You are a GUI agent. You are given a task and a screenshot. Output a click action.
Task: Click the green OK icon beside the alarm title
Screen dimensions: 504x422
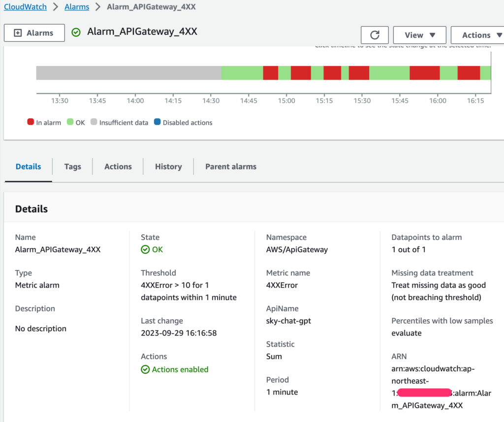point(76,32)
